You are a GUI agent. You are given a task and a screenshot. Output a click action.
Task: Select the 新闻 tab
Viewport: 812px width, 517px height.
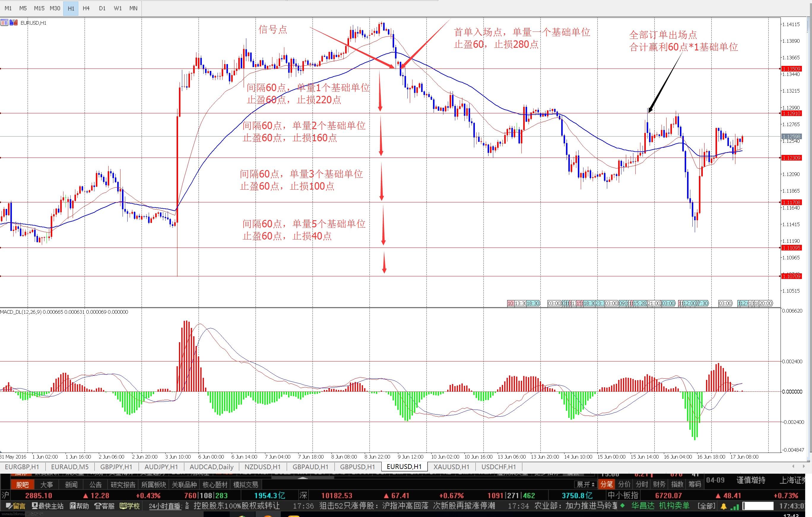[x=71, y=485]
